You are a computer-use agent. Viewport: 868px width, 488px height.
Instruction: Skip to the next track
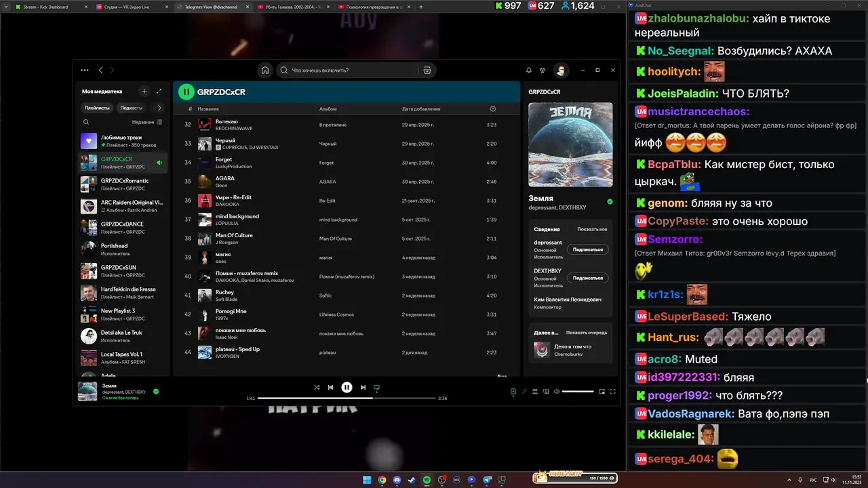(x=363, y=387)
